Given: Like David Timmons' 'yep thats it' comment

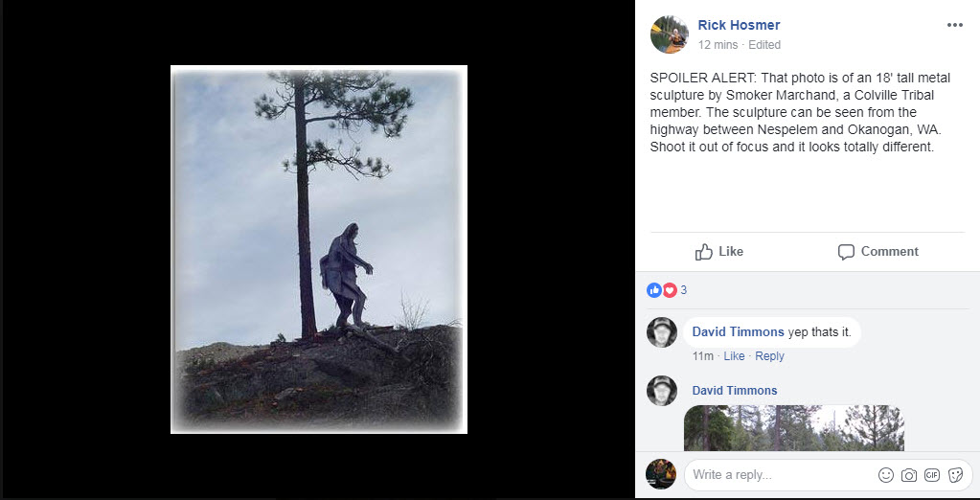Looking at the screenshot, I should [x=734, y=356].
